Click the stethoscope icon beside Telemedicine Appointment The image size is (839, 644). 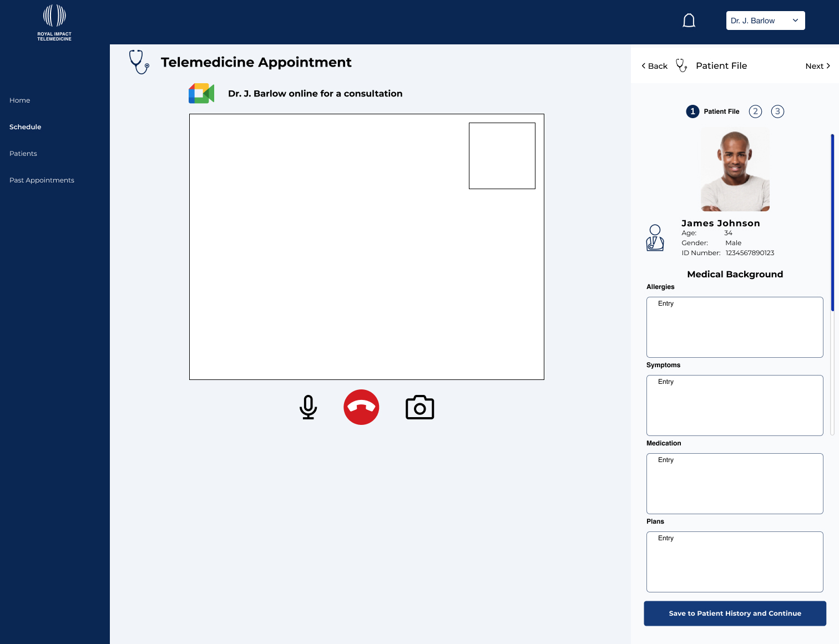(139, 62)
